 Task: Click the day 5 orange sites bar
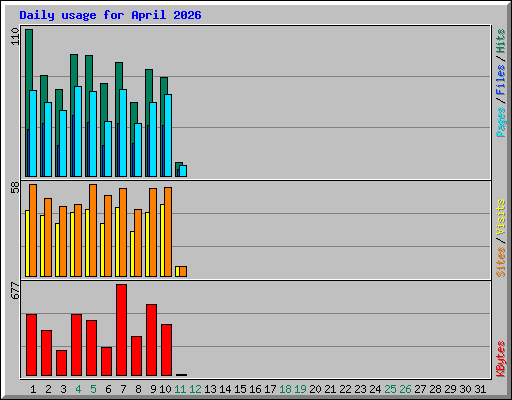coord(93,230)
